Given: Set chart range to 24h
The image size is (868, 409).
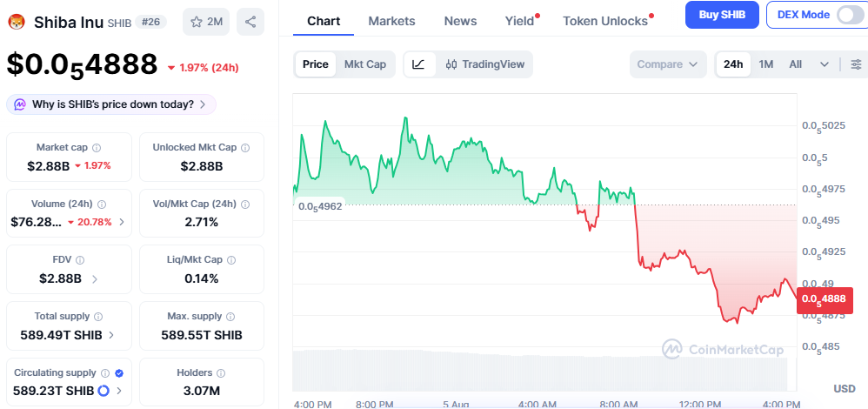Looking at the screenshot, I should pos(733,64).
